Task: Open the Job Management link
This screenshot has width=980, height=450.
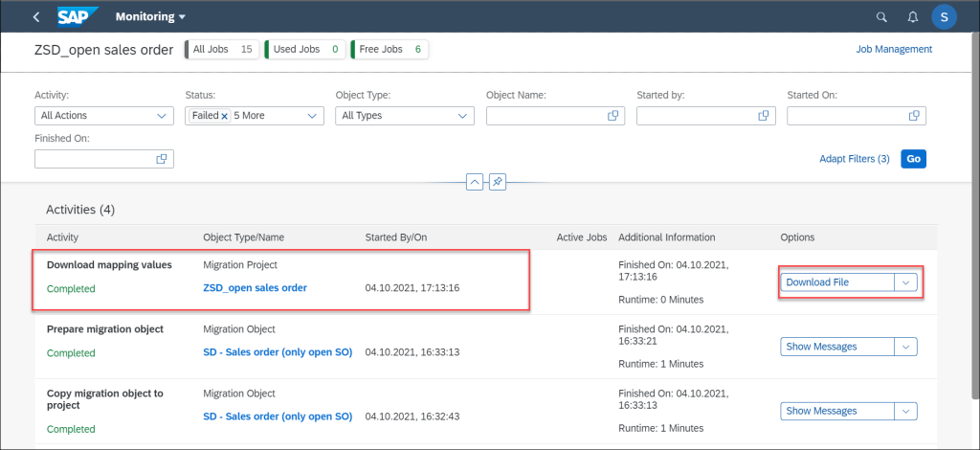Action: point(894,49)
